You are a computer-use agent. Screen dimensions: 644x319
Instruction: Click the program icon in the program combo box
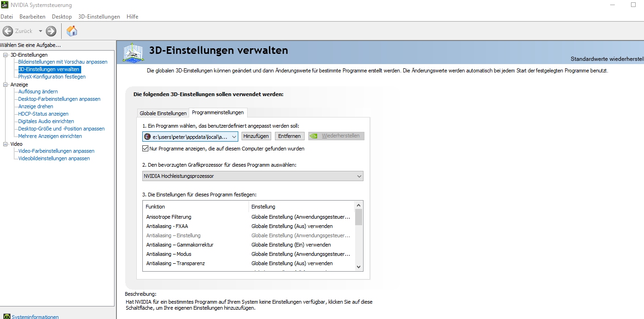pos(147,137)
